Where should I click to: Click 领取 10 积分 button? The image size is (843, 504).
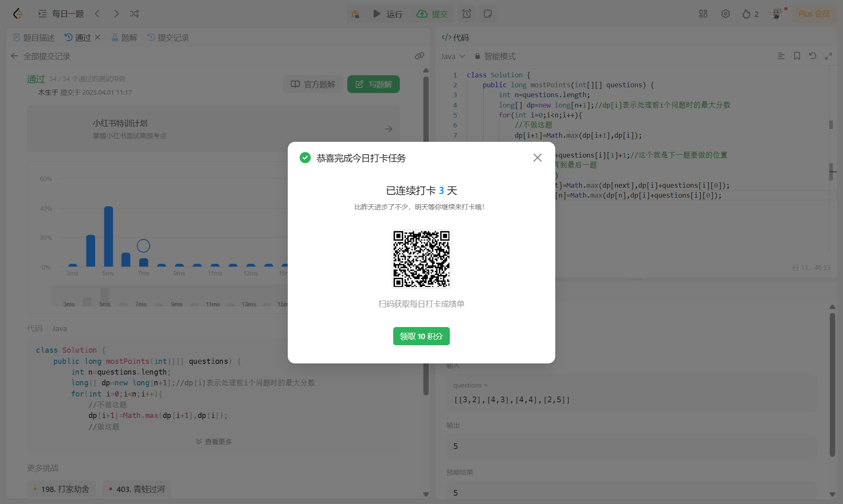coord(421,336)
